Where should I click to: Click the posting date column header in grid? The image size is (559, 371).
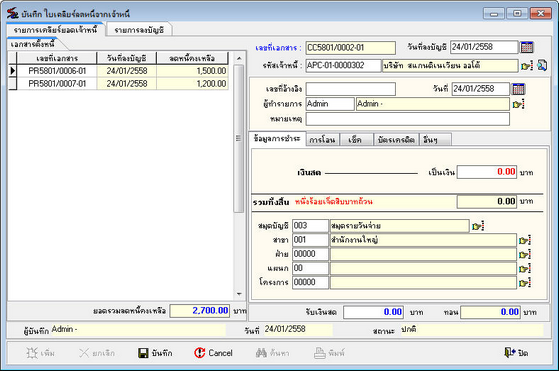tap(127, 58)
